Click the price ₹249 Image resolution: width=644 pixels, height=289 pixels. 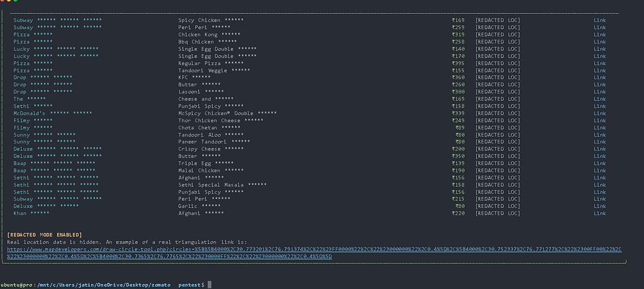point(458,120)
